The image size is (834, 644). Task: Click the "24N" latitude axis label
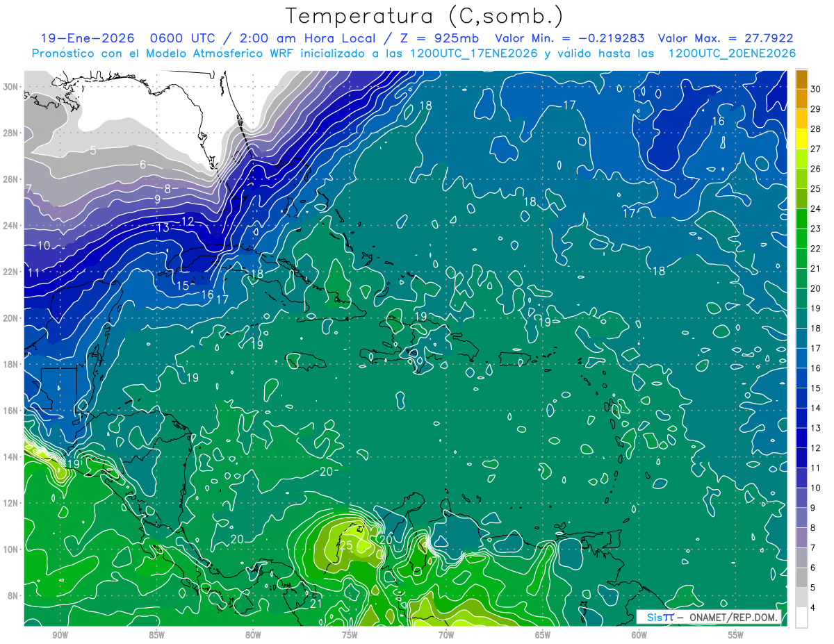coord(11,226)
